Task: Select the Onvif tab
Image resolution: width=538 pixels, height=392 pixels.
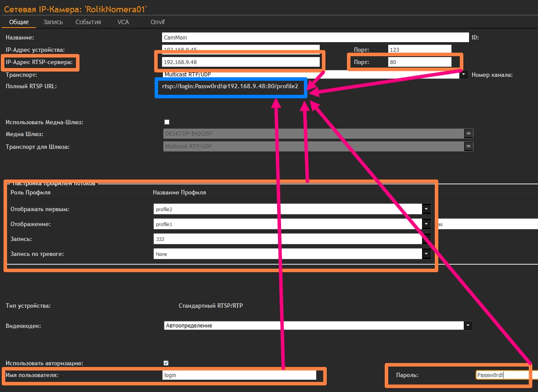Action: click(158, 22)
